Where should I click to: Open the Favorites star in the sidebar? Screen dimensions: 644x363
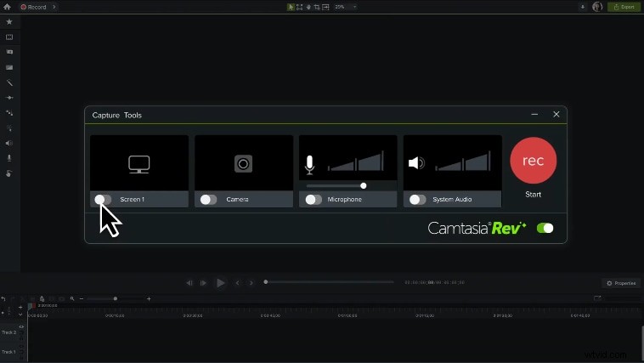point(9,22)
